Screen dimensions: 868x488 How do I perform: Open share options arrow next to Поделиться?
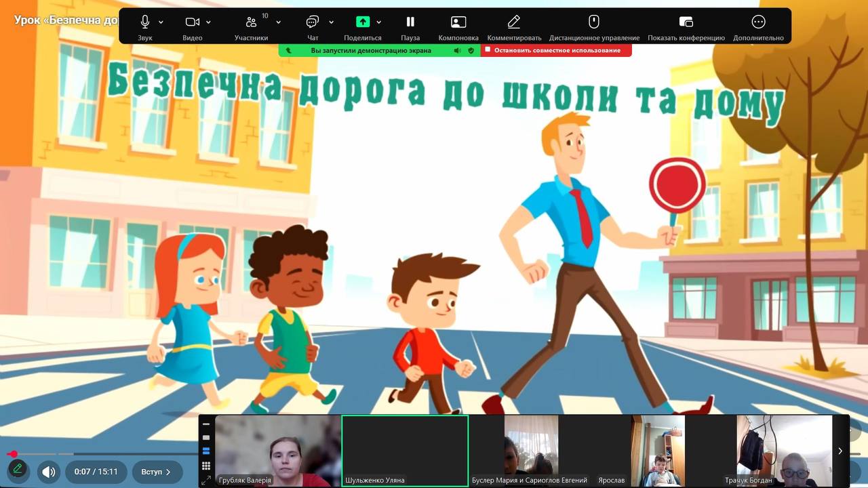click(378, 22)
